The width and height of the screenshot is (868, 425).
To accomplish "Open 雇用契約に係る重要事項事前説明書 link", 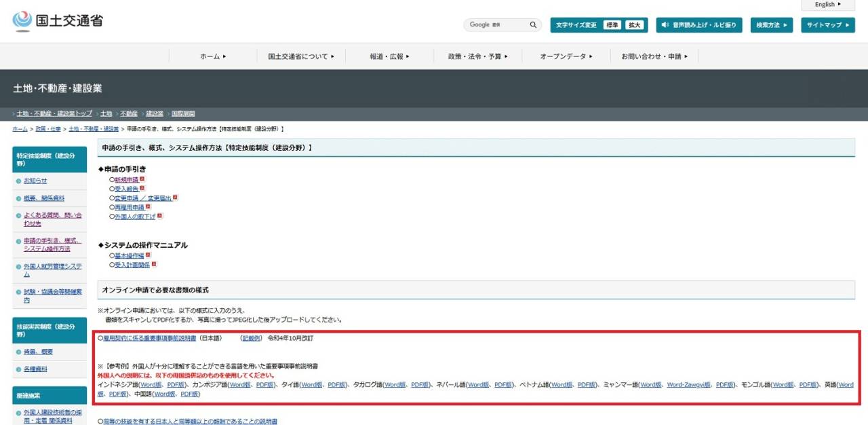I will click(x=149, y=337).
